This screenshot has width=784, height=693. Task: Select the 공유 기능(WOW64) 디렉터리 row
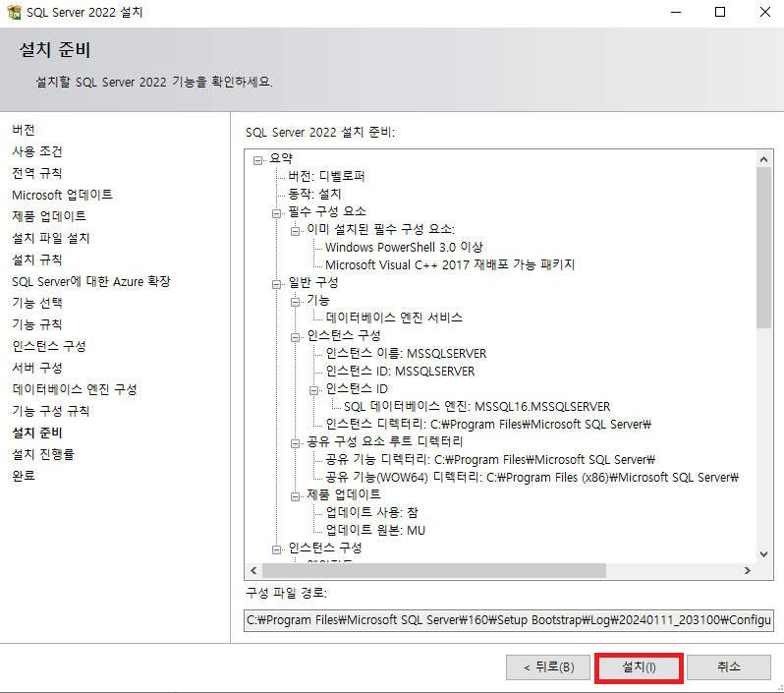tap(532, 477)
